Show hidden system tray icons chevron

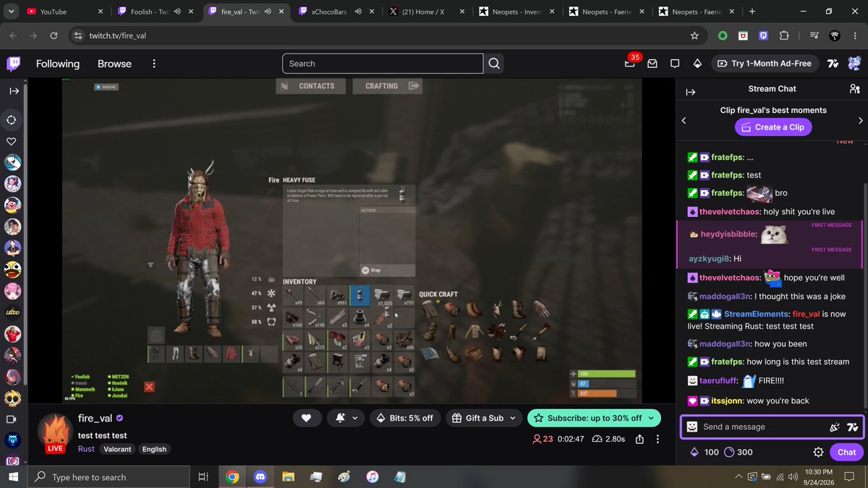[739, 477]
